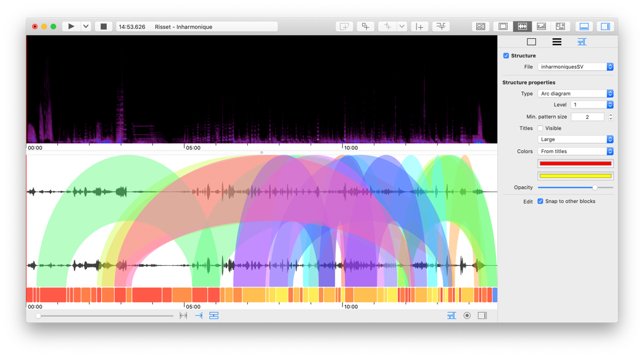Uncheck Snap to other blocks checkbox
644x357 pixels.
pyautogui.click(x=540, y=202)
